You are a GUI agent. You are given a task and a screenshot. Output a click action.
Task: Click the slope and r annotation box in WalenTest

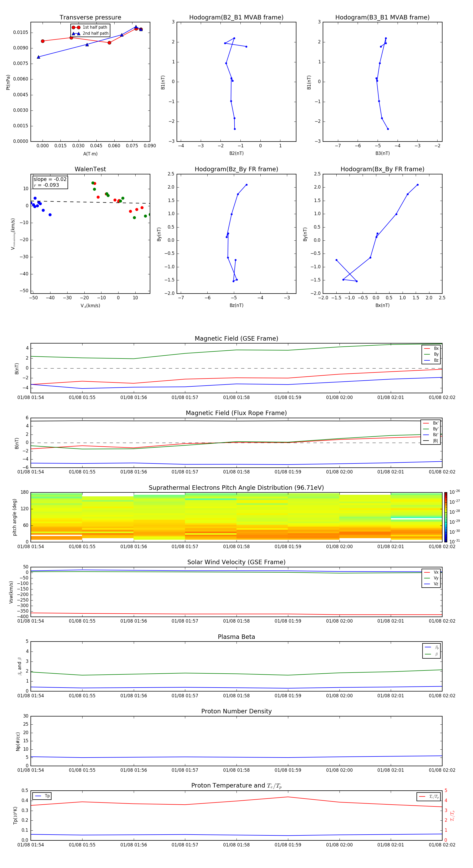pyautogui.click(x=50, y=182)
